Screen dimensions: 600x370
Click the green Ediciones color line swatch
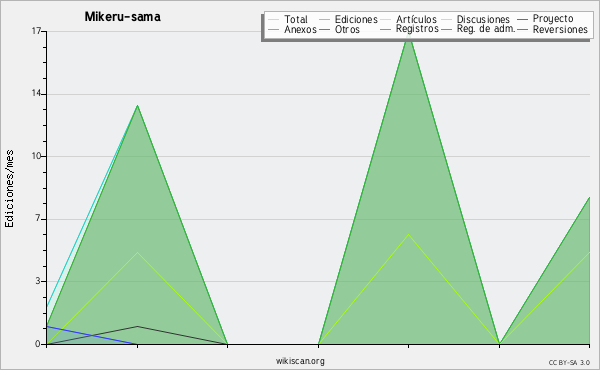(x=324, y=19)
